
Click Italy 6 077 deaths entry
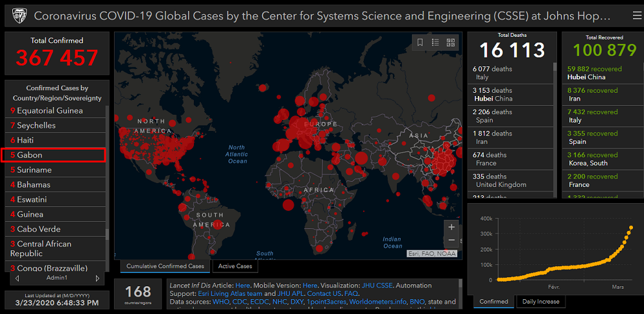coord(511,73)
